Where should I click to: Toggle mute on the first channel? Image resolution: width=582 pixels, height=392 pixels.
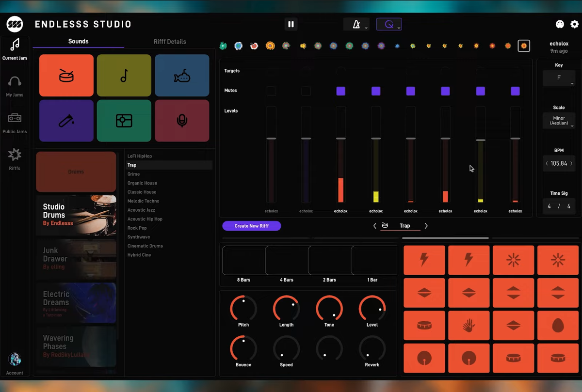(271, 91)
